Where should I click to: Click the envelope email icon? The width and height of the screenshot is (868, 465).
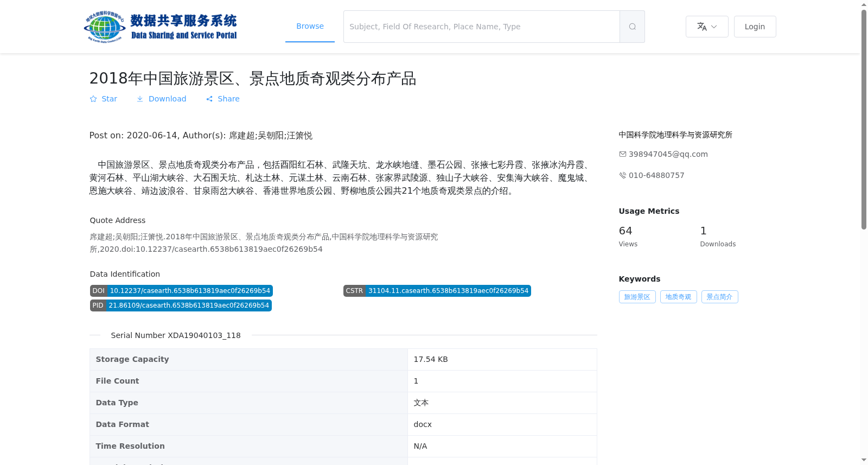pos(623,154)
